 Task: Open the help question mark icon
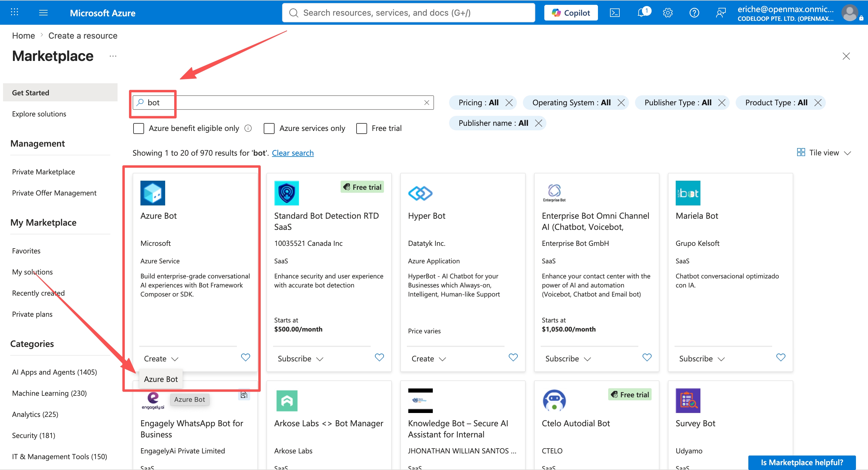coord(694,13)
